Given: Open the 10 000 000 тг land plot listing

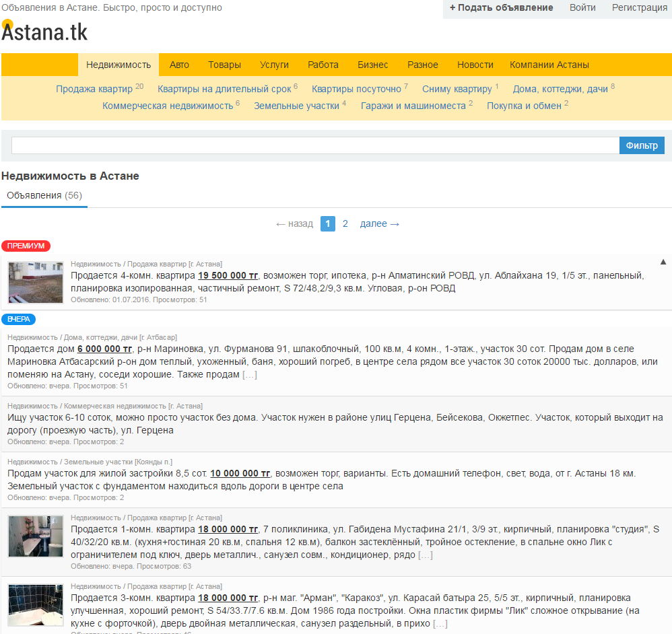Looking at the screenshot, I should click(240, 473).
